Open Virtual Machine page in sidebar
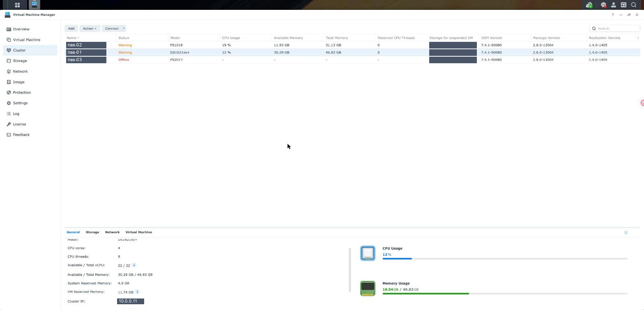This screenshot has height=310, width=644. (30, 40)
